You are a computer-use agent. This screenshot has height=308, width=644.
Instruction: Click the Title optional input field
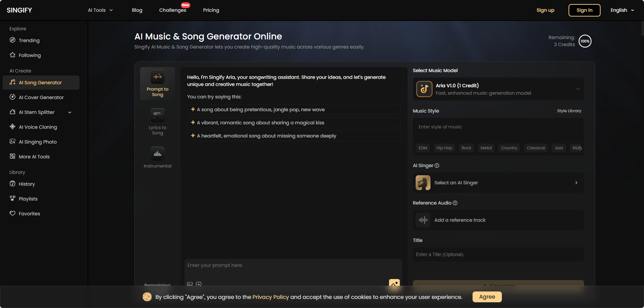(x=498, y=254)
